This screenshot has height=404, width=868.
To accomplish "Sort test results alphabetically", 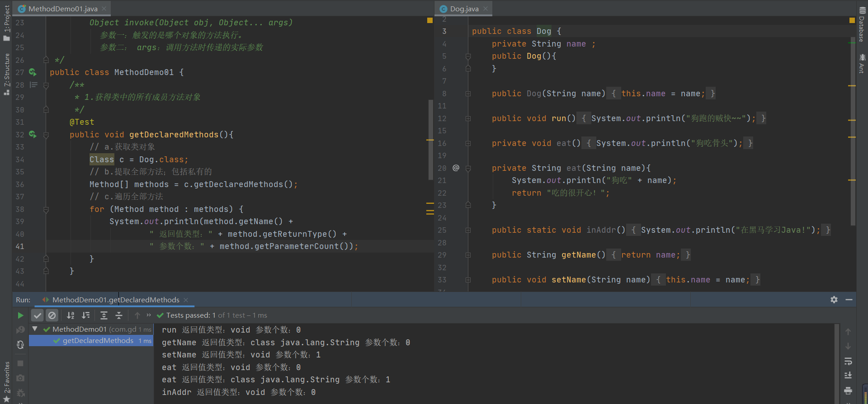I will 71,315.
